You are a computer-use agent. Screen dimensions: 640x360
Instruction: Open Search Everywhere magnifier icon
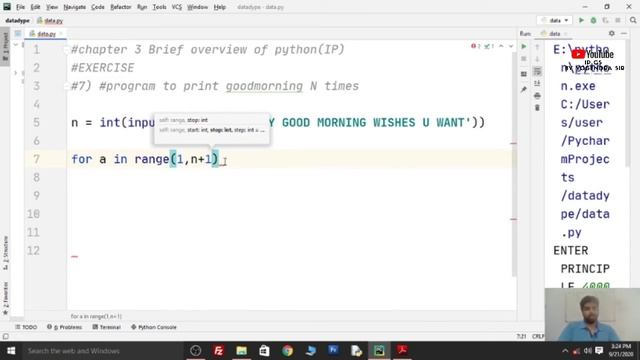(x=633, y=20)
